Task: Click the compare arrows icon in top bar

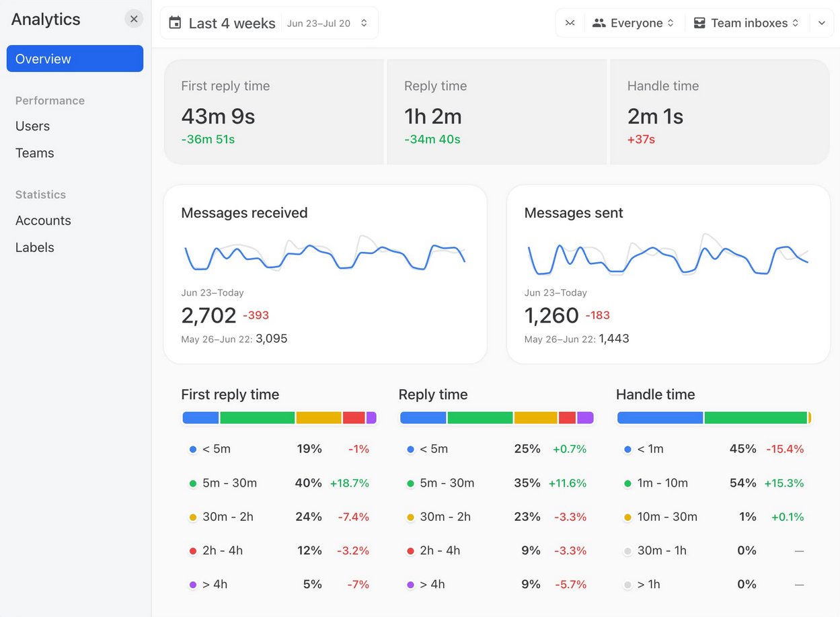Action: (570, 23)
